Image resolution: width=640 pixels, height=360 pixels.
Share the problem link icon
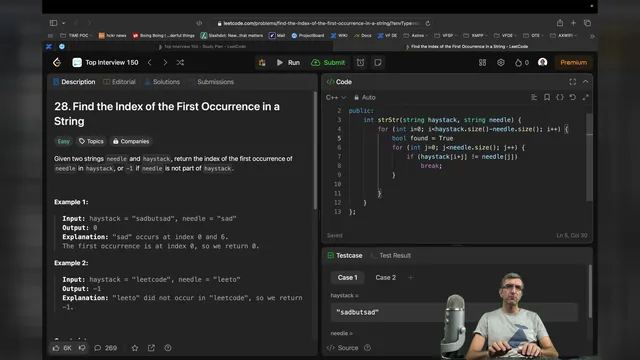151,348
